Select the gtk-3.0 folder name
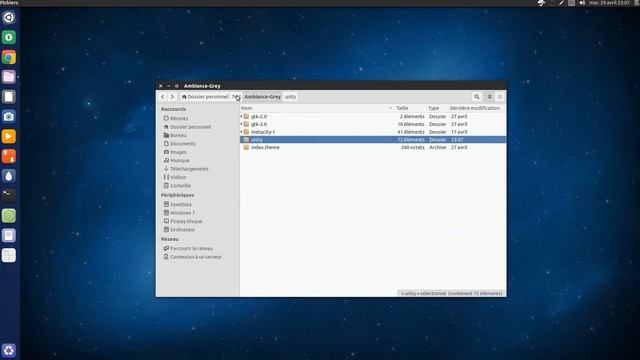The height and width of the screenshot is (360, 640). pos(259,124)
